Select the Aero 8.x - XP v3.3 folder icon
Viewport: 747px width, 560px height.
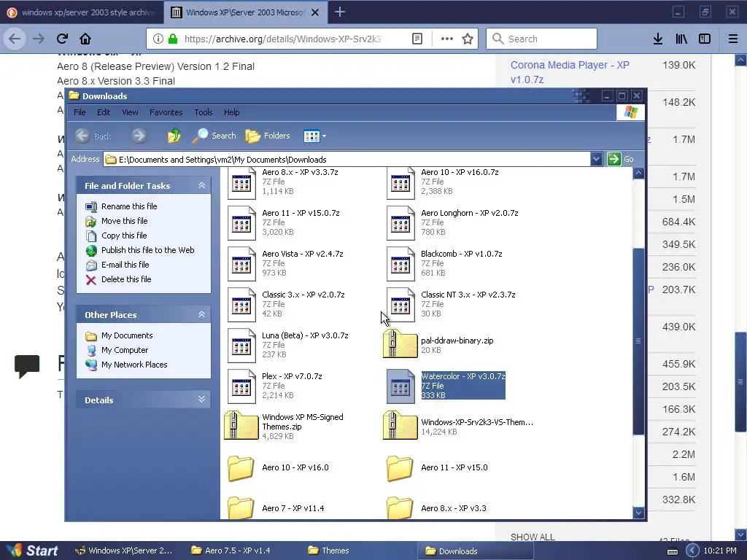click(x=400, y=507)
